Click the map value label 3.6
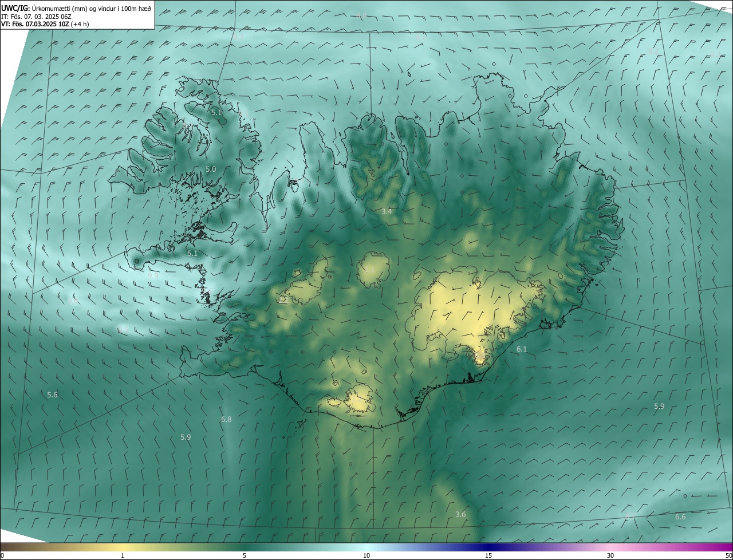Image resolution: width=733 pixels, height=560 pixels. coord(460,515)
